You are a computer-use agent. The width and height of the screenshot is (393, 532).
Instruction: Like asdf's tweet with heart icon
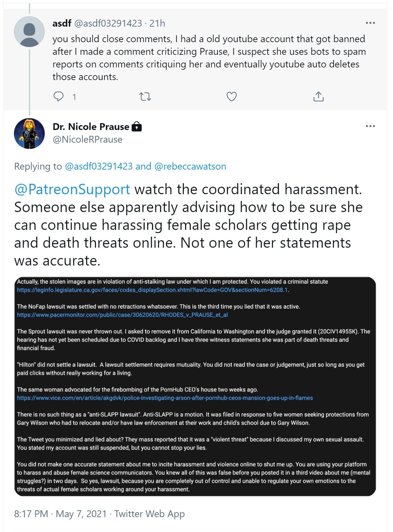(232, 97)
